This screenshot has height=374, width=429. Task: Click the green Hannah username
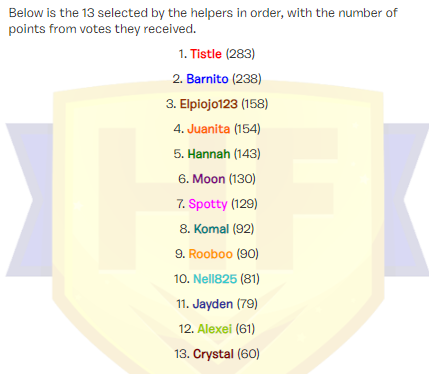(x=209, y=154)
